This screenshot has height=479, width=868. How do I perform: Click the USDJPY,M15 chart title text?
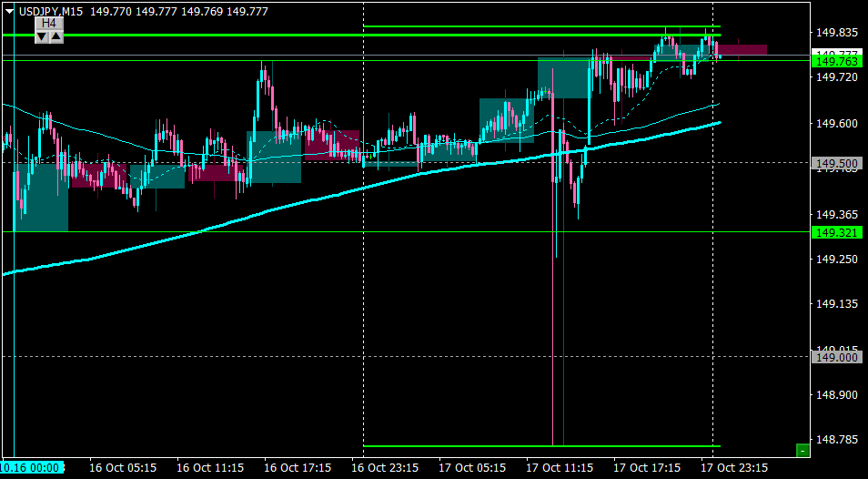click(x=51, y=11)
